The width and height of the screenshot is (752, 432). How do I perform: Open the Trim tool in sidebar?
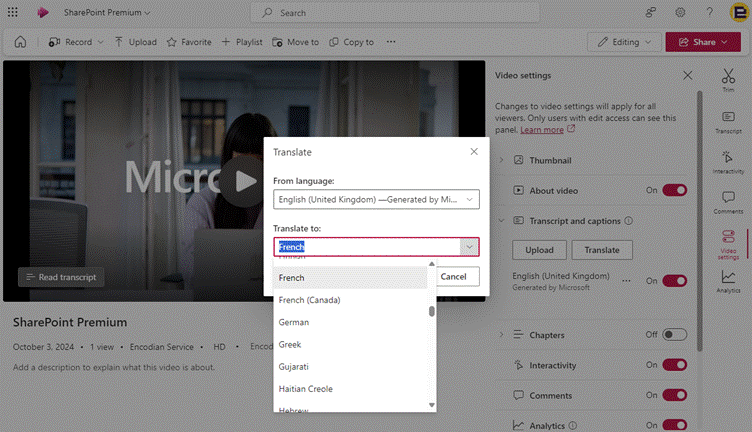tap(728, 77)
